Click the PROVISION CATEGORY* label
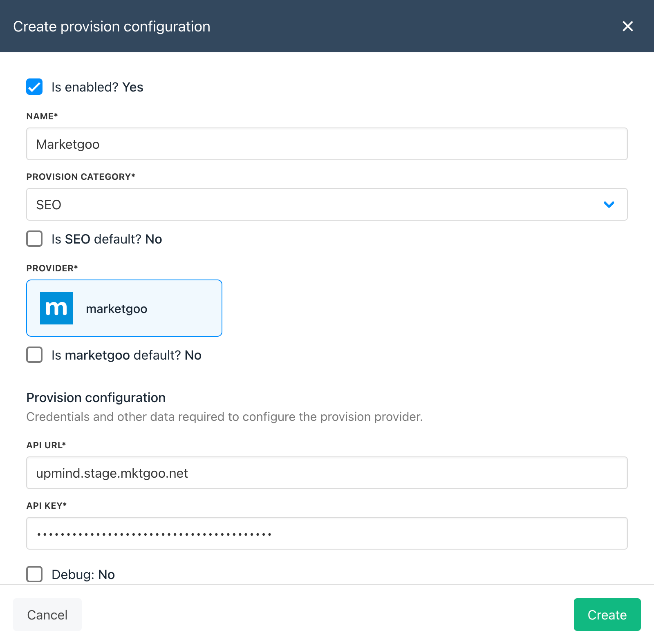Screen dimensions: 654x644 point(81,177)
